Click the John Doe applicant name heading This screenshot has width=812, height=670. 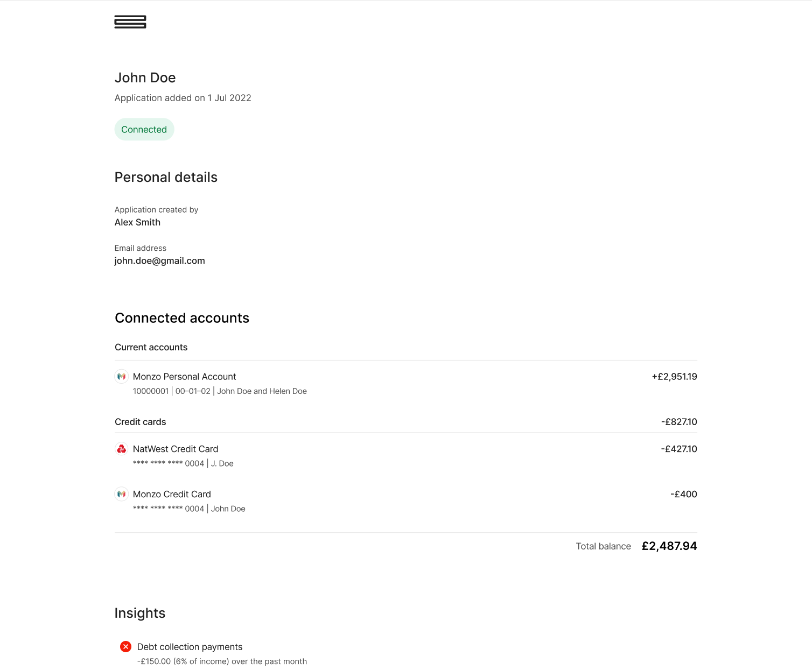(145, 77)
